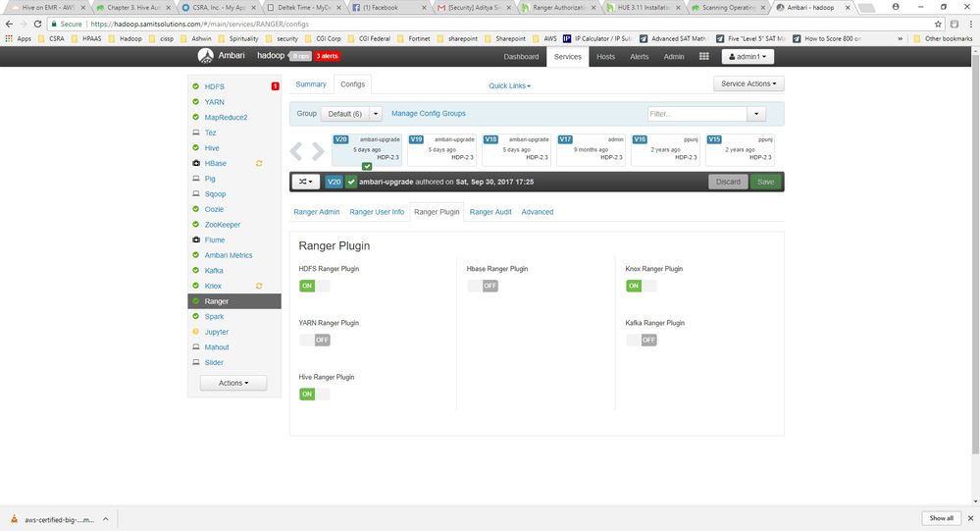Viewport: 980px width, 531px height.
Task: Open Alerts in top navigation
Action: pos(640,56)
